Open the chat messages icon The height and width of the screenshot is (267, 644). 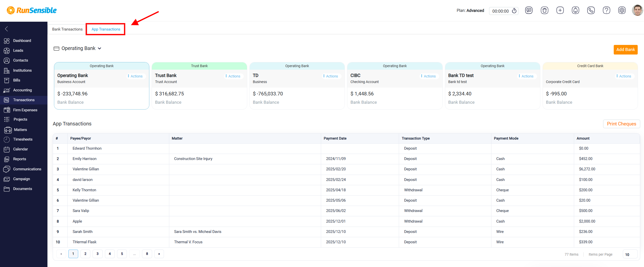pos(529,10)
